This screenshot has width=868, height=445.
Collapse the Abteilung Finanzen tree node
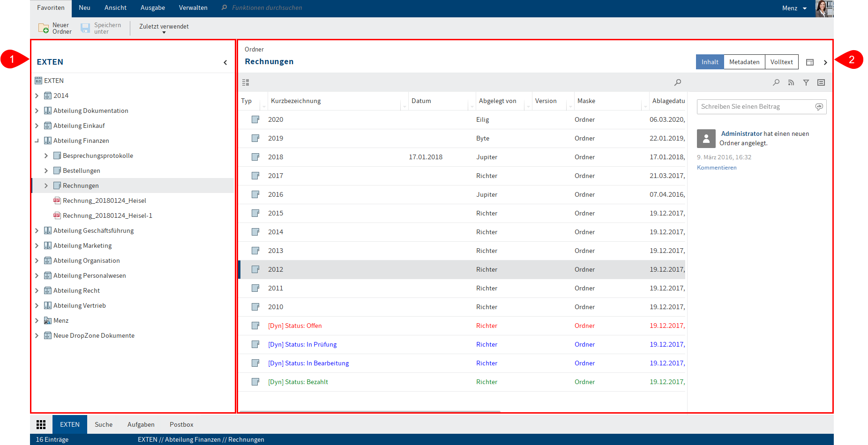click(37, 141)
